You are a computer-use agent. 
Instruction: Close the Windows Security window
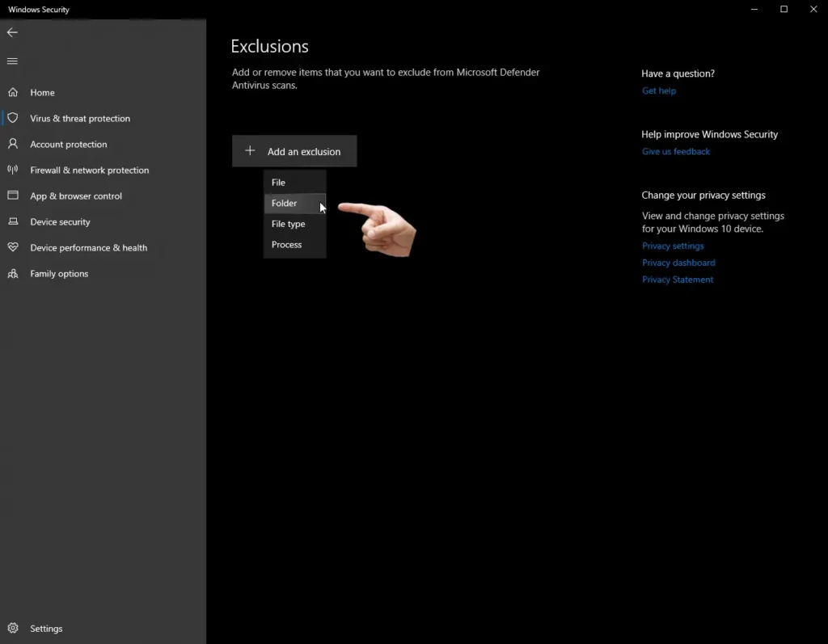tap(813, 9)
